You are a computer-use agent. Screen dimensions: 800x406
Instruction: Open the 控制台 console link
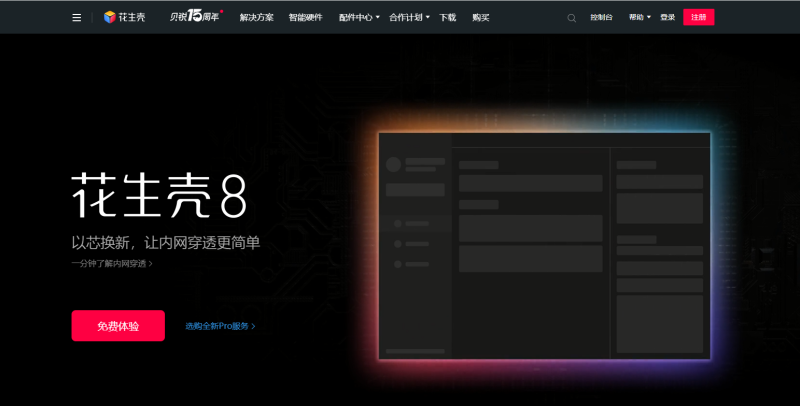(x=602, y=17)
